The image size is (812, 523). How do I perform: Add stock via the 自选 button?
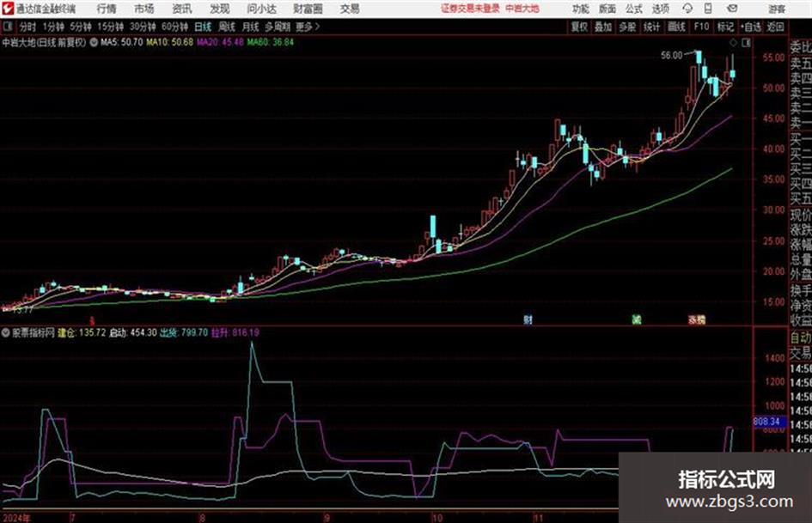[750, 27]
